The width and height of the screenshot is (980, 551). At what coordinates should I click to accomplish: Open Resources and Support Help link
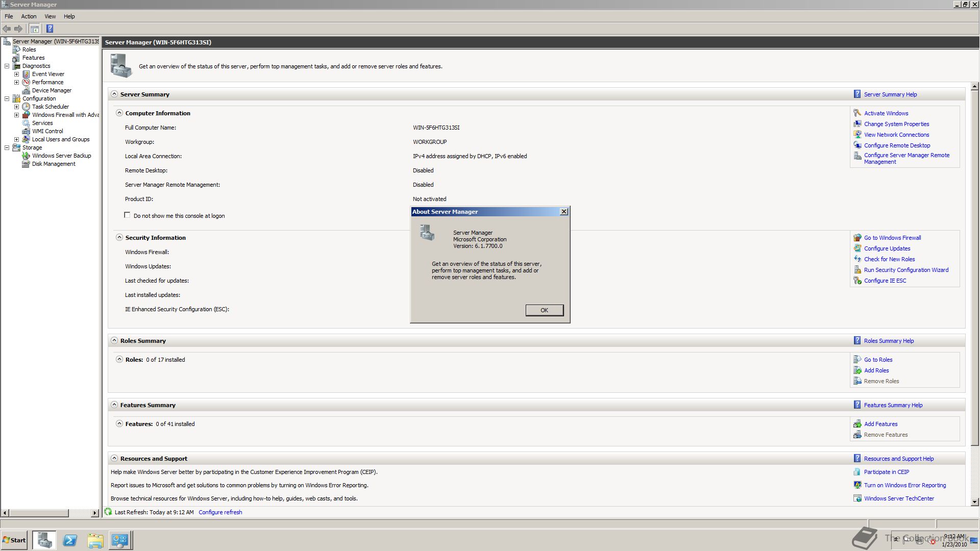coord(899,459)
